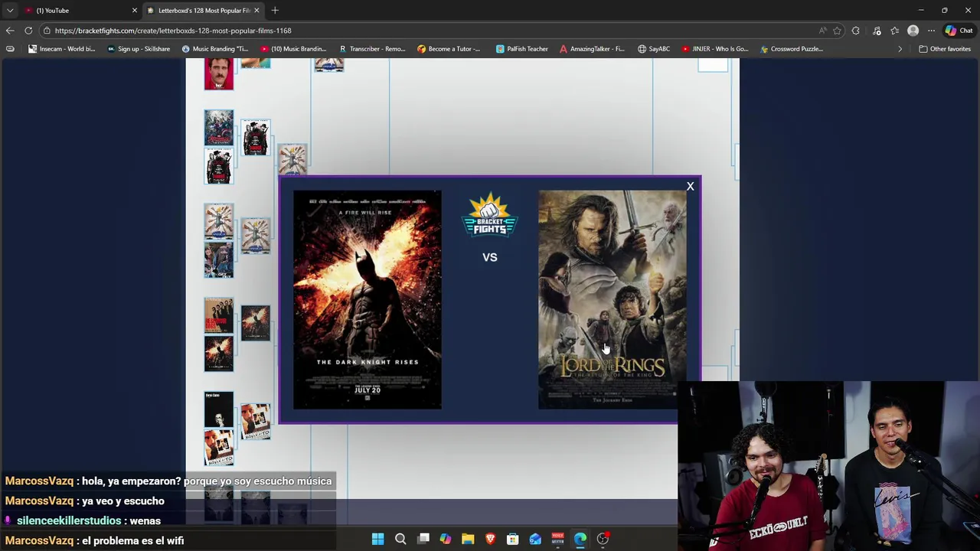This screenshot has height=551, width=980.
Task: Add page to favorites with star icon
Action: pyautogui.click(x=837, y=31)
